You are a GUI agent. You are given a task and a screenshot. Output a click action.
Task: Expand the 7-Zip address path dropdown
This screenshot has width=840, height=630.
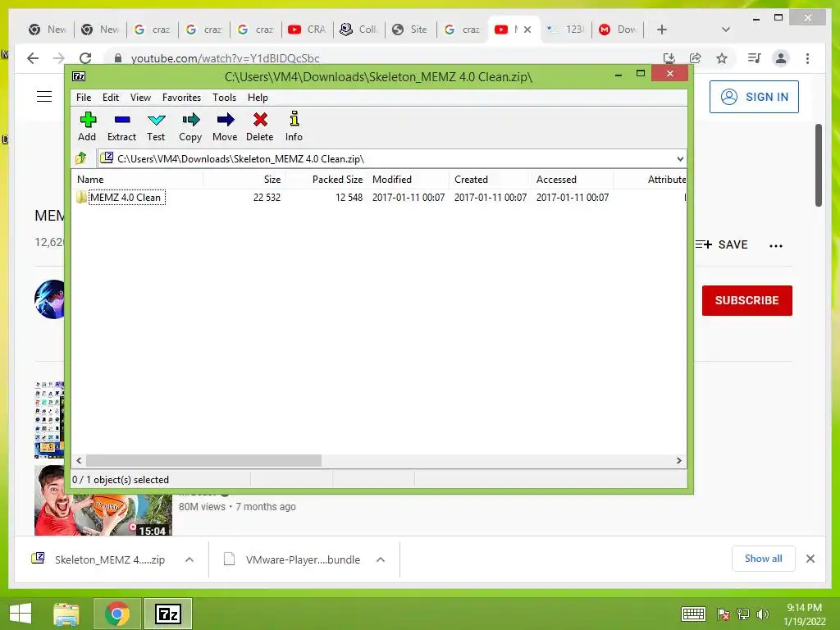tap(680, 158)
